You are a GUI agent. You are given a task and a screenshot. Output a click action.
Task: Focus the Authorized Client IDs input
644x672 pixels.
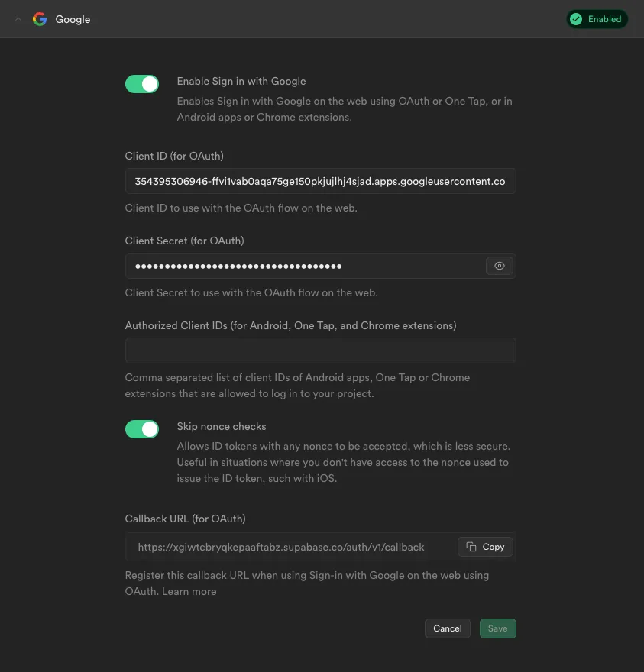coord(320,351)
